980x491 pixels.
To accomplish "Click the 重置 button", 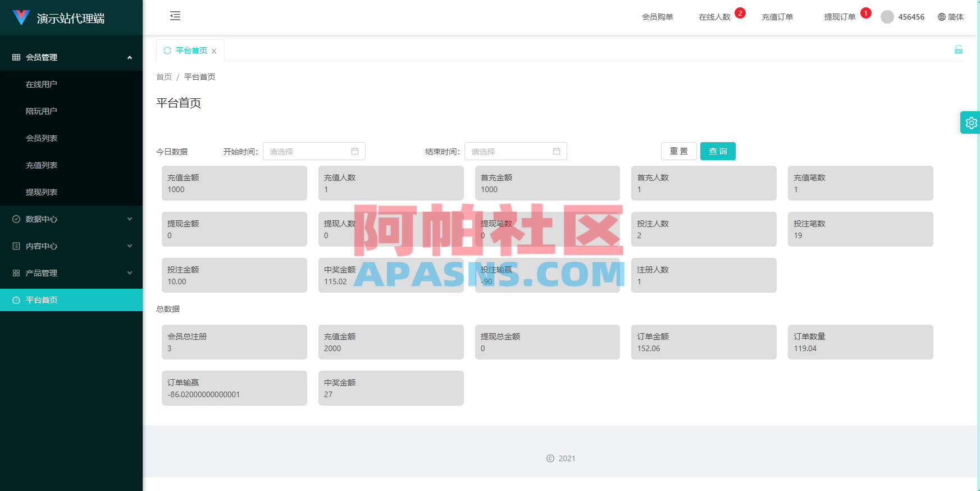I will [678, 151].
